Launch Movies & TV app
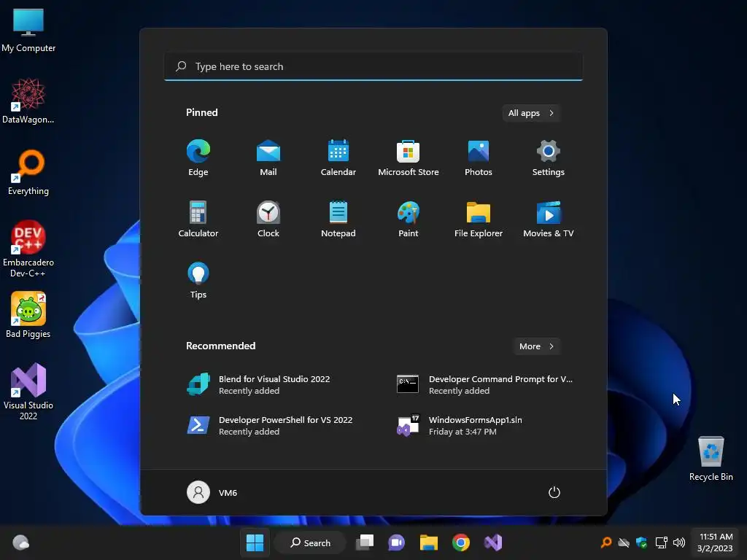The image size is (747, 560). tap(549, 219)
